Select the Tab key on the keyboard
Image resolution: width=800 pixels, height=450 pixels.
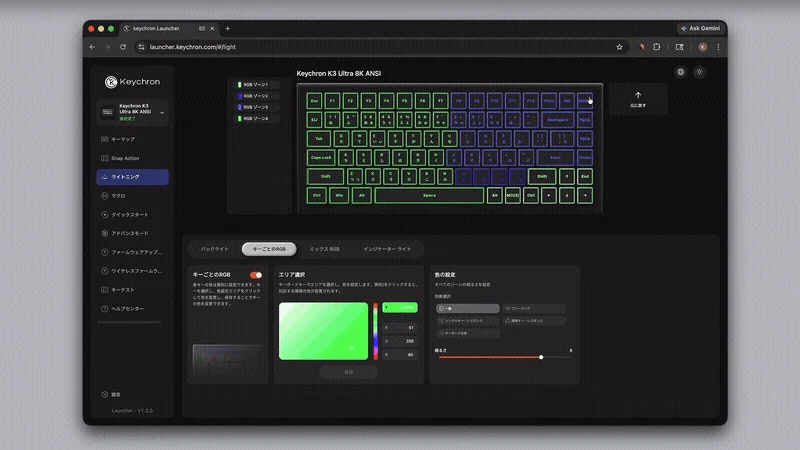(319, 138)
